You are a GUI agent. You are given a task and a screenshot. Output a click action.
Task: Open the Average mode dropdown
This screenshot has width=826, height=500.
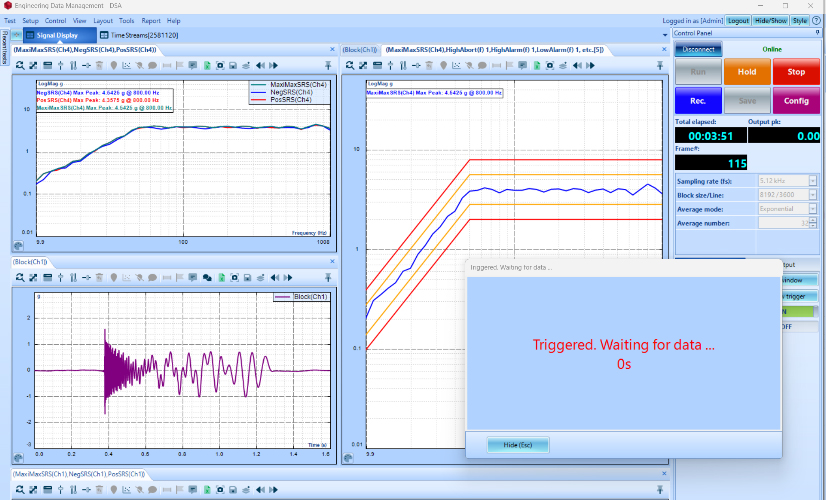point(812,209)
